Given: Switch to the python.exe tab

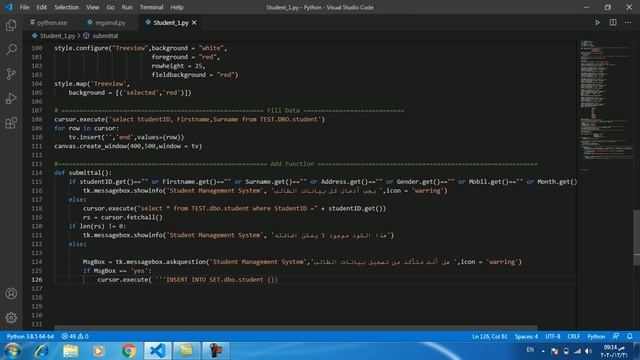Looking at the screenshot, I should pos(49,23).
